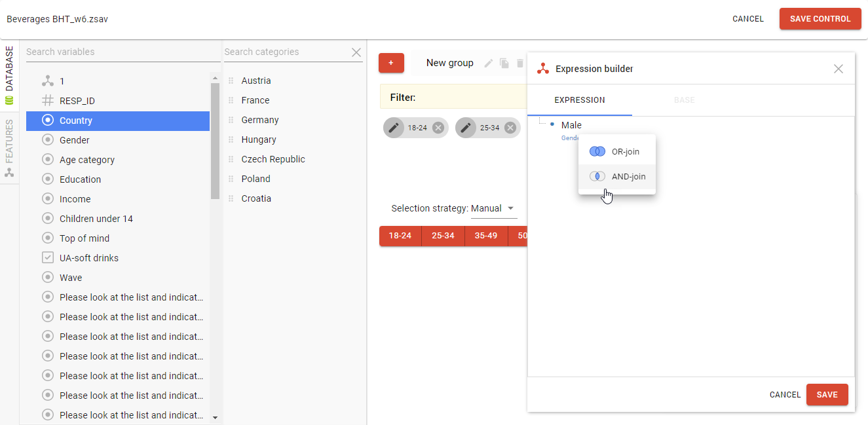Select the Education variable
This screenshot has height=425, width=868.
80,179
